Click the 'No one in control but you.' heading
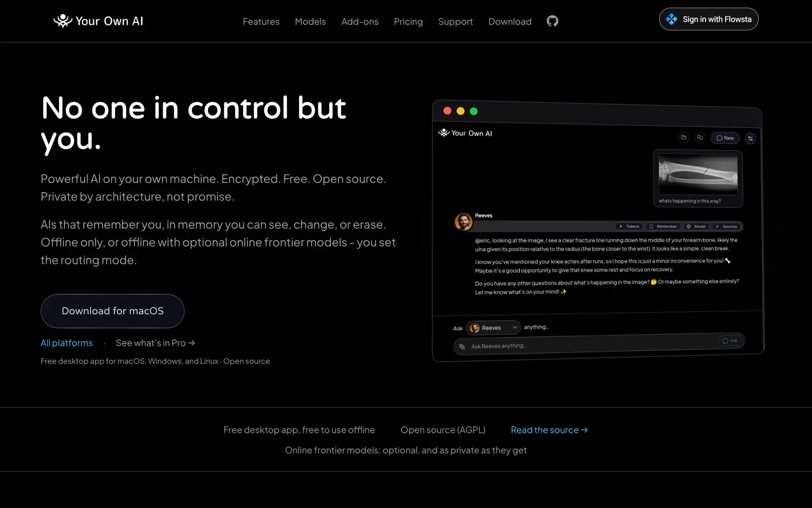This screenshot has width=812, height=508. point(193,123)
